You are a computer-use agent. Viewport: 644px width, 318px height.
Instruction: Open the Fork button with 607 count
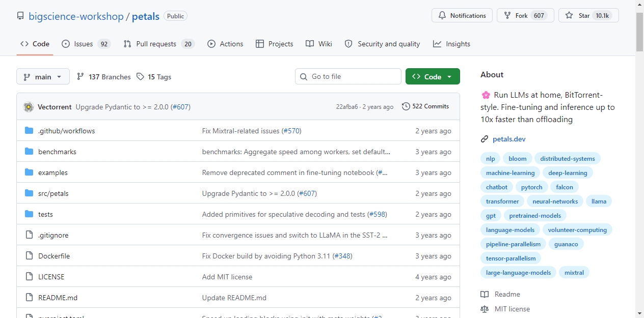click(x=525, y=16)
